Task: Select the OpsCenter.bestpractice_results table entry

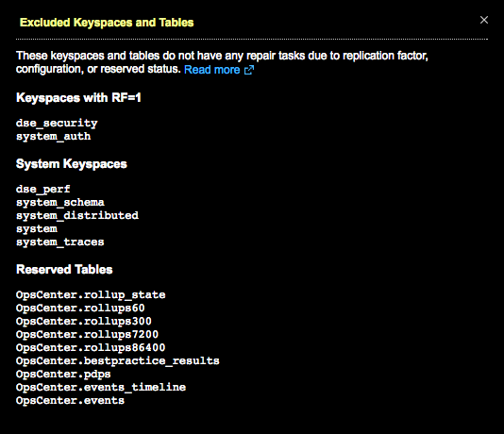Action: pyautogui.click(x=118, y=360)
